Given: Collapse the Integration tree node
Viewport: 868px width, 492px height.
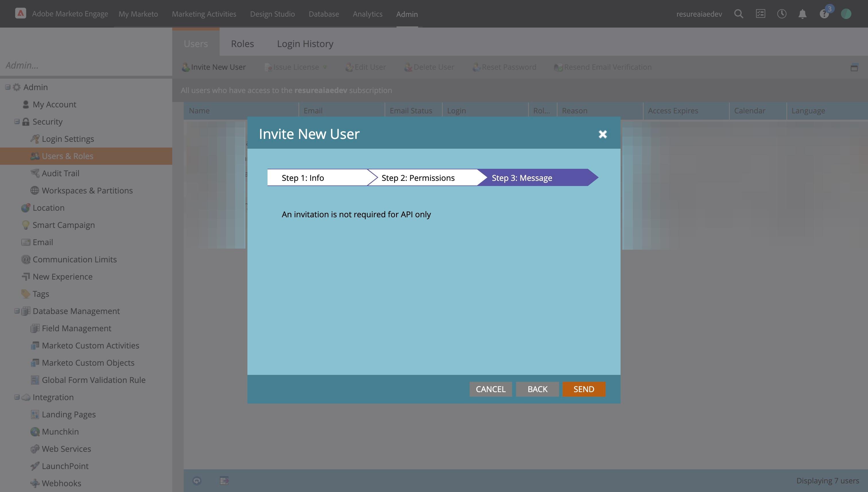Looking at the screenshot, I should (17, 397).
